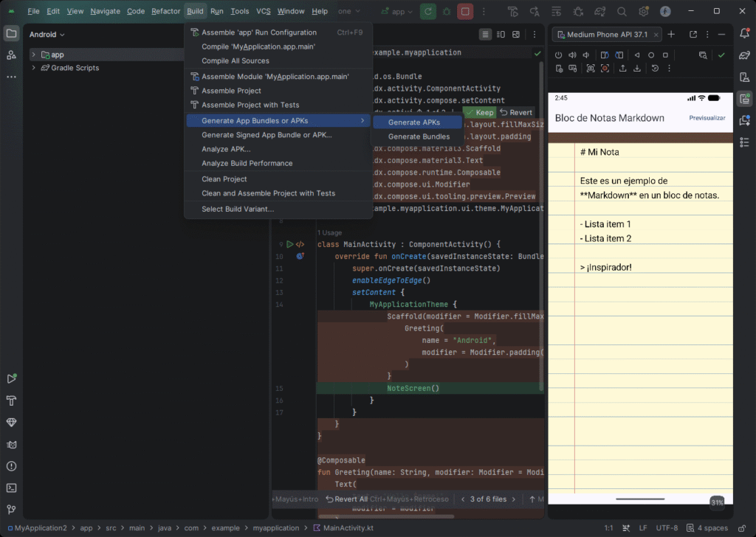Expand the Gradle Scripts tree node
The image size is (756, 537).
[33, 67]
